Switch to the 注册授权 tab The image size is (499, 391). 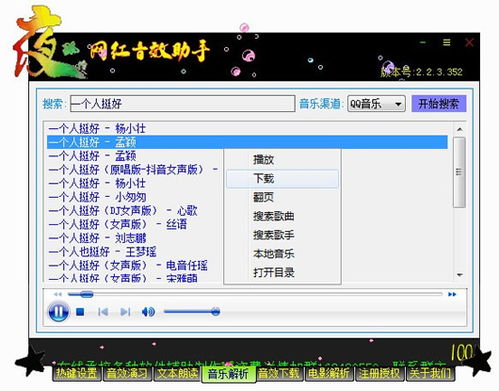pos(380,373)
